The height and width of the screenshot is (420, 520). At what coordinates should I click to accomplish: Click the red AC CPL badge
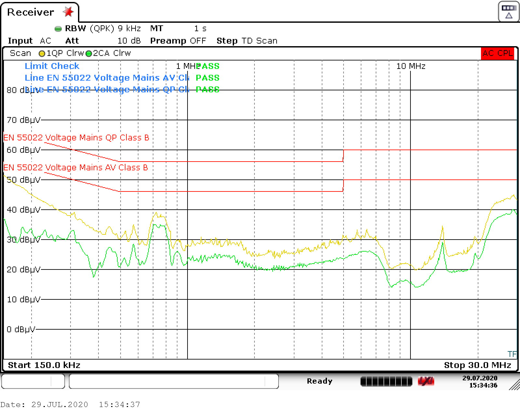[497, 53]
